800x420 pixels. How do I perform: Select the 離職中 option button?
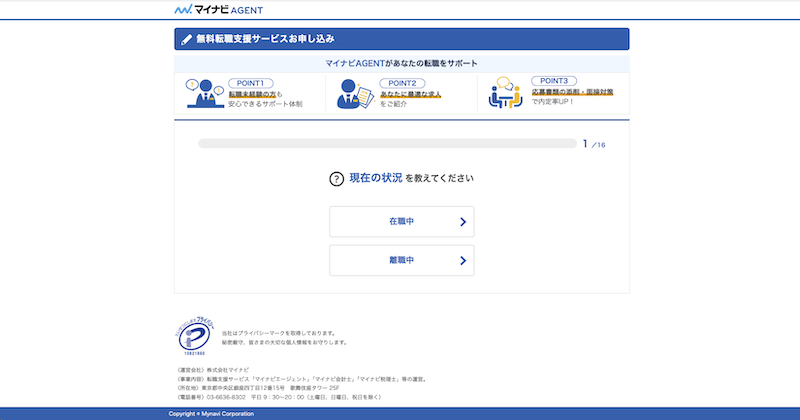point(402,260)
